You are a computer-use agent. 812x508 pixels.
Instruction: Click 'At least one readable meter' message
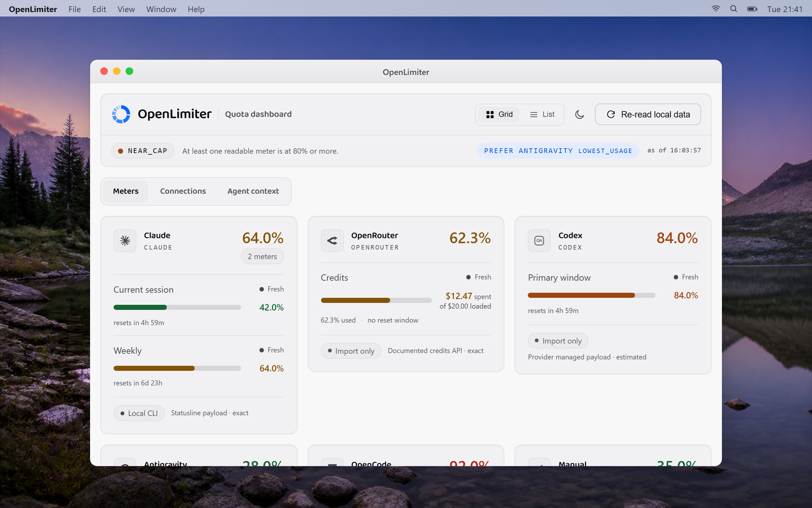(260, 151)
